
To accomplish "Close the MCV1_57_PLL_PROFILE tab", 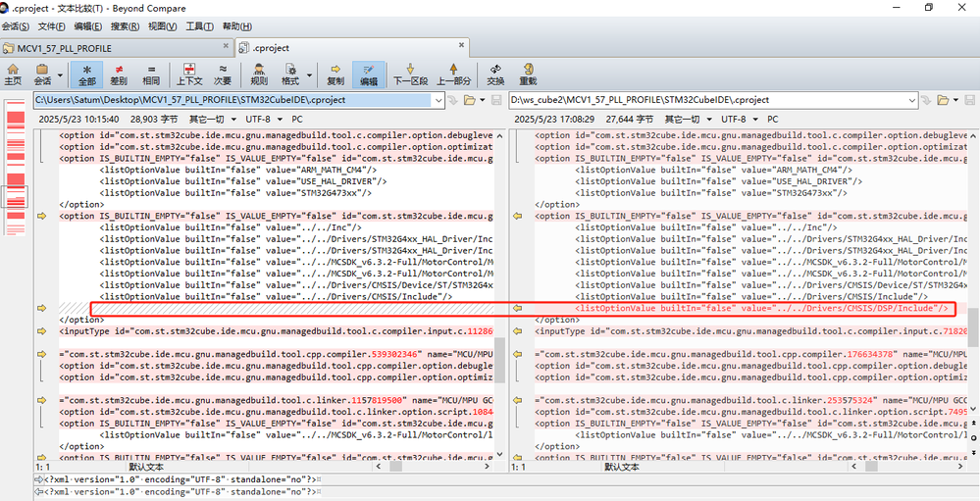I will click(x=226, y=46).
